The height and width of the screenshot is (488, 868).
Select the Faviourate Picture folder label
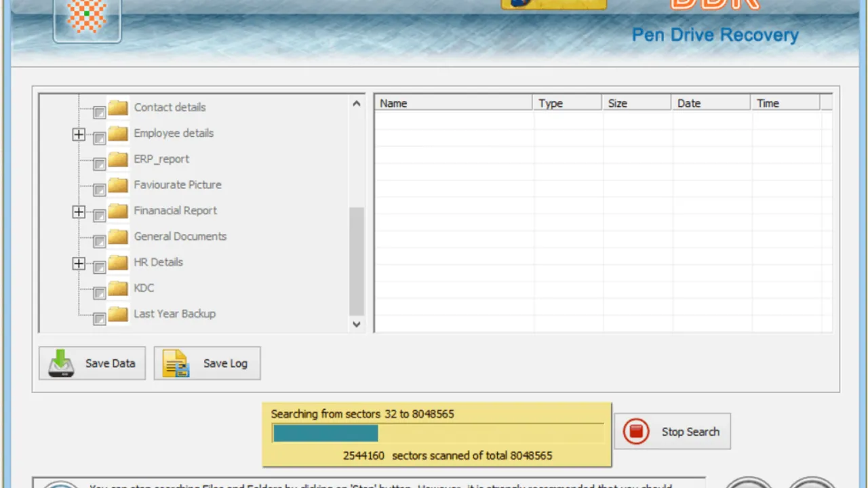pyautogui.click(x=178, y=184)
